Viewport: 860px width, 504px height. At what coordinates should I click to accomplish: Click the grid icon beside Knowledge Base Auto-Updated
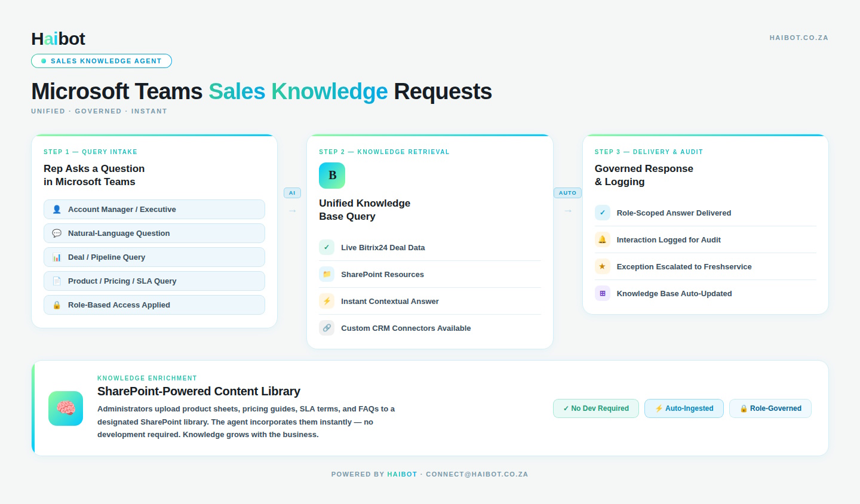click(x=603, y=293)
